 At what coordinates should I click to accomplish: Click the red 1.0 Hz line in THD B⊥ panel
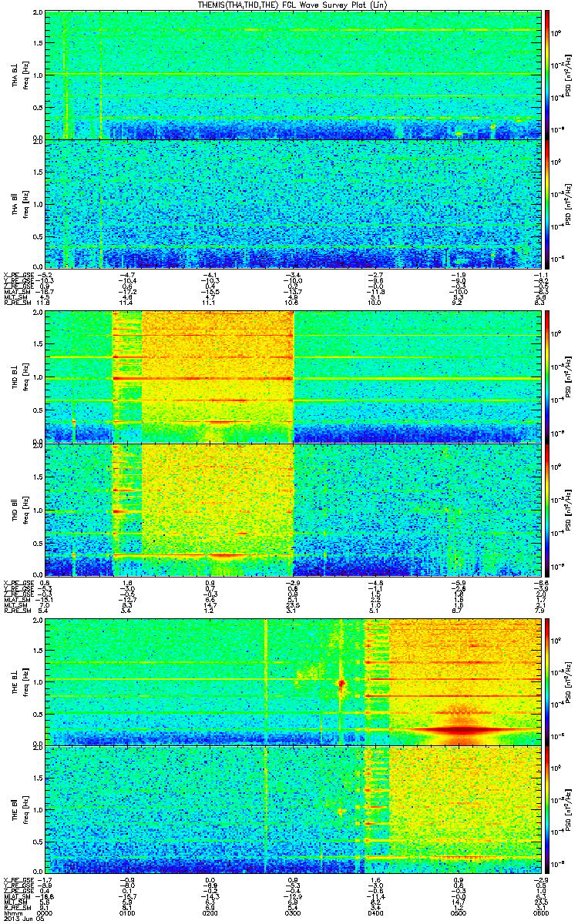click(202, 378)
